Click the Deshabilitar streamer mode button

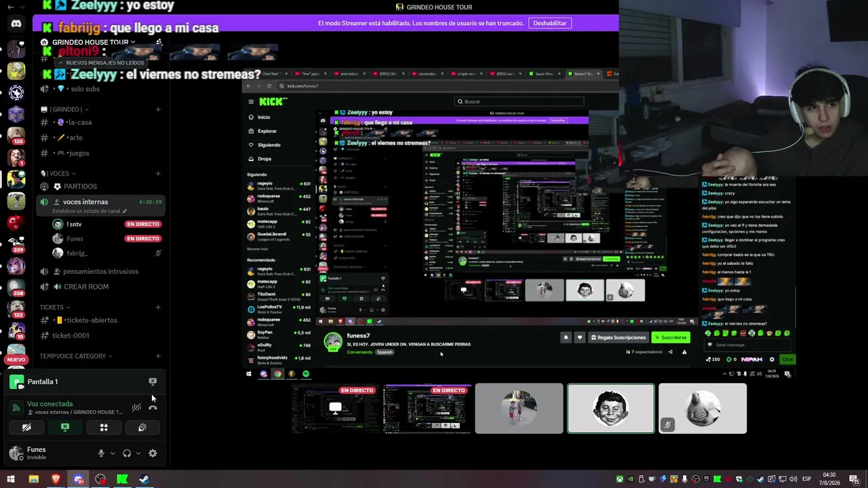pyautogui.click(x=550, y=23)
